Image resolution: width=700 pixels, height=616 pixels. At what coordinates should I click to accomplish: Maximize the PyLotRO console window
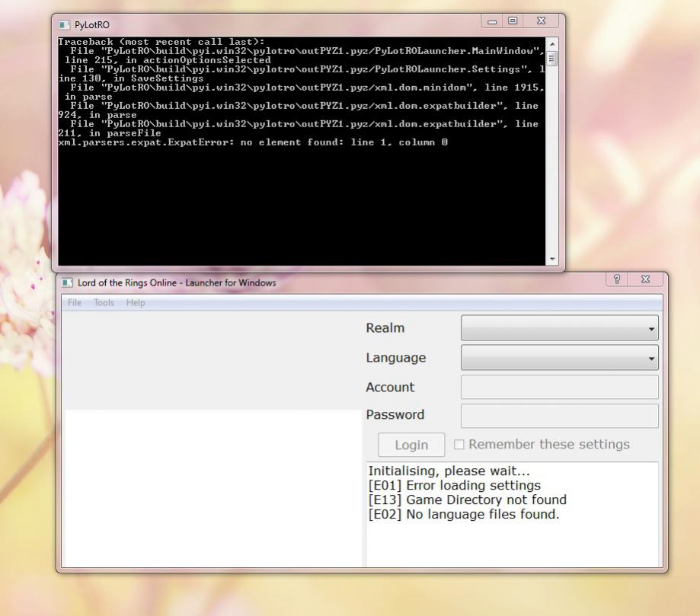(513, 22)
